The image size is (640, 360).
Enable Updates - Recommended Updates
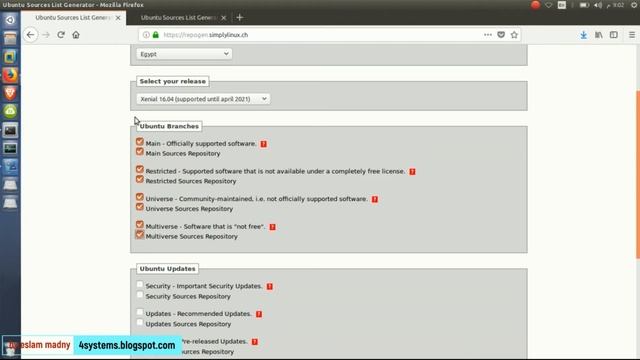[140, 312]
